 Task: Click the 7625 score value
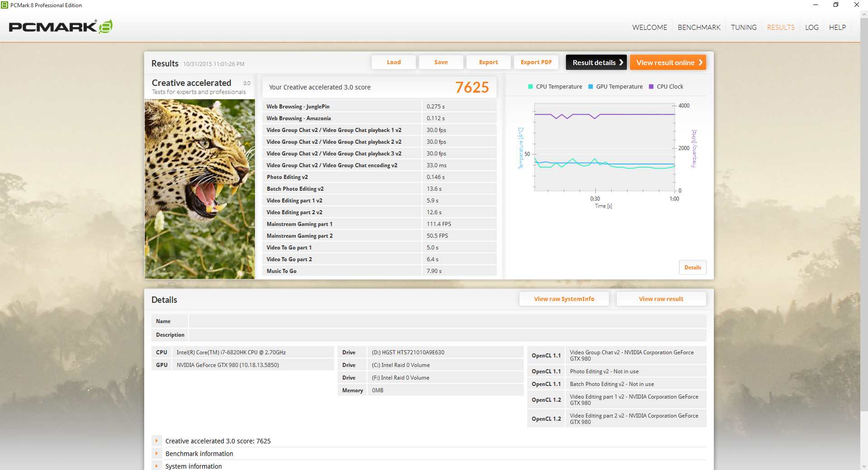click(472, 87)
